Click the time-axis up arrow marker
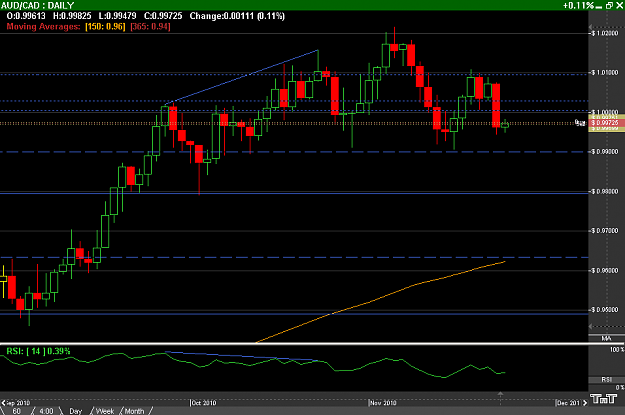 coord(500,394)
